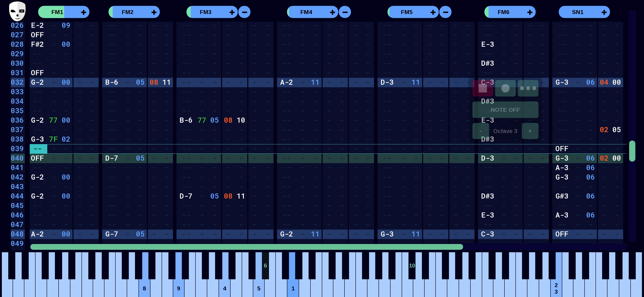Remove a column from FM3 with minus

click(244, 12)
